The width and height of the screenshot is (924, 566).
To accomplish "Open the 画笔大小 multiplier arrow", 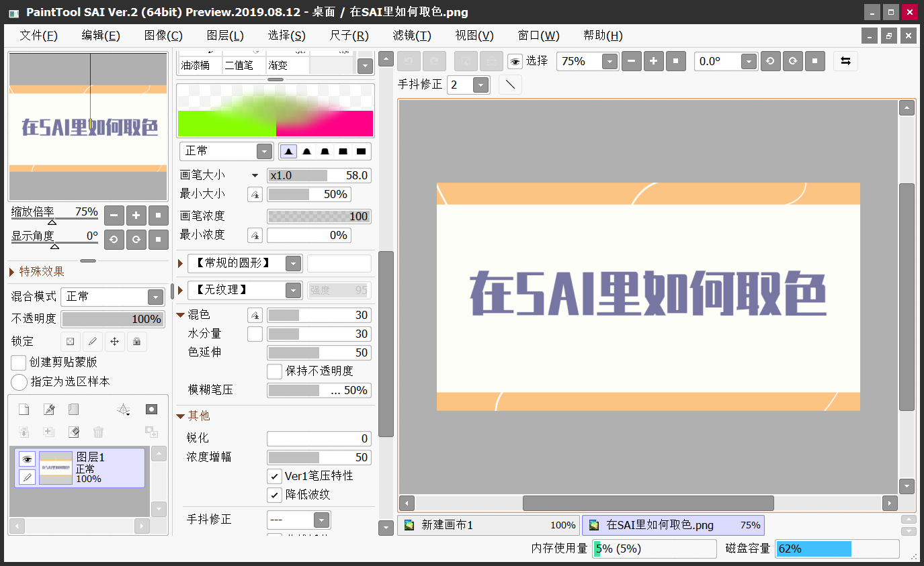I will (255, 176).
